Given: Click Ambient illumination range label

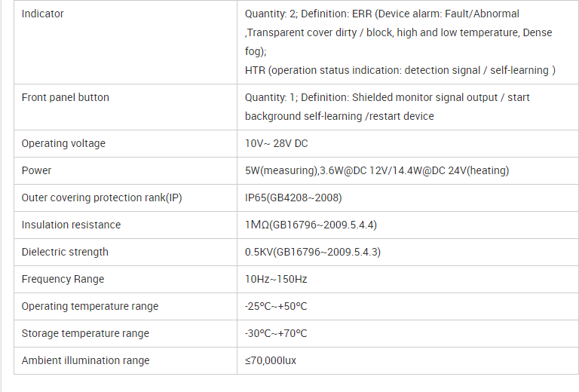Looking at the screenshot, I should click(85, 360).
